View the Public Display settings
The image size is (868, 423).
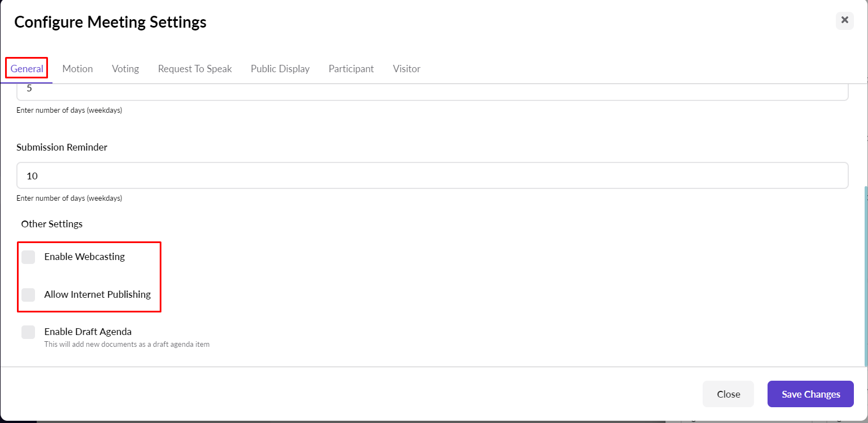pyautogui.click(x=280, y=68)
